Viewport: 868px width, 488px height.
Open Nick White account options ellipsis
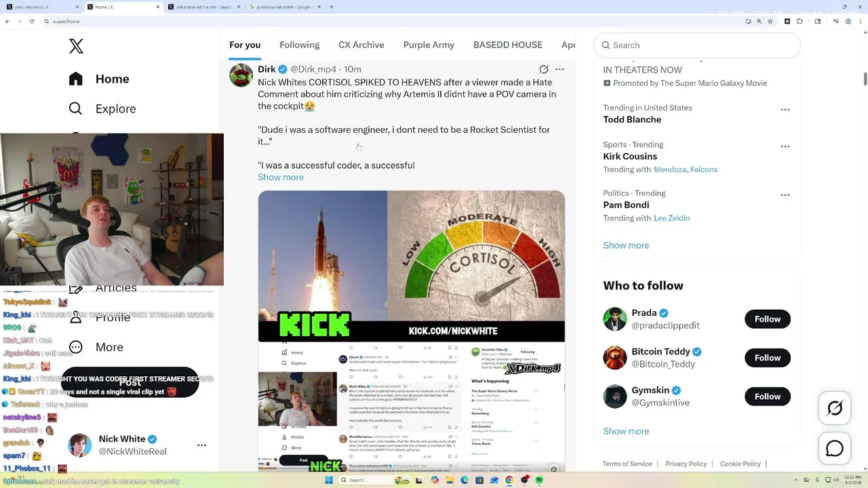201,445
